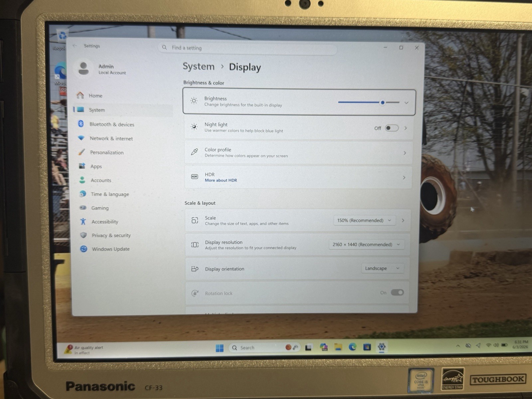The height and width of the screenshot is (399, 532).
Task: Click the Rotation lock icon
Action: coord(195,293)
